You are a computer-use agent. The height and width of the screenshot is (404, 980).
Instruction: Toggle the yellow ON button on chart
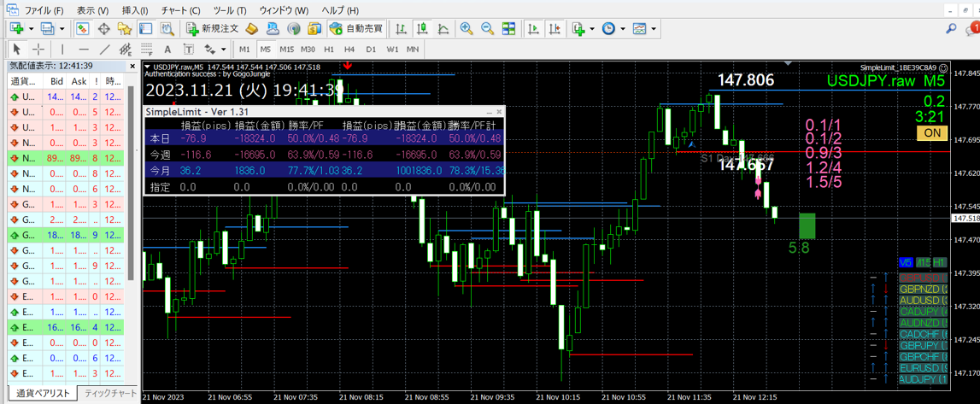pyautogui.click(x=932, y=133)
